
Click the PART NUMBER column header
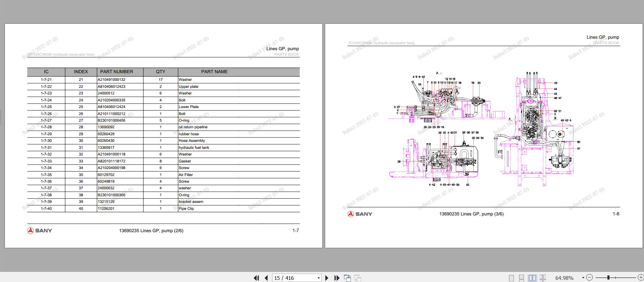(116, 72)
